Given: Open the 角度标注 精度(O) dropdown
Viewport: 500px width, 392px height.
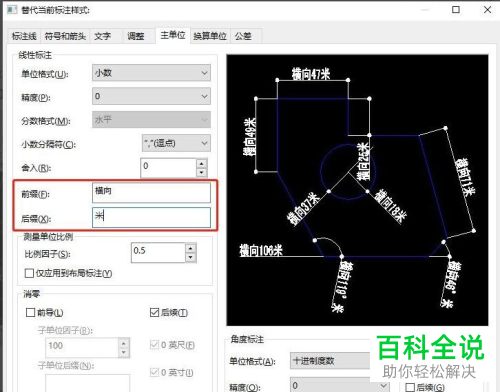Looking at the screenshot, I should (x=339, y=385).
